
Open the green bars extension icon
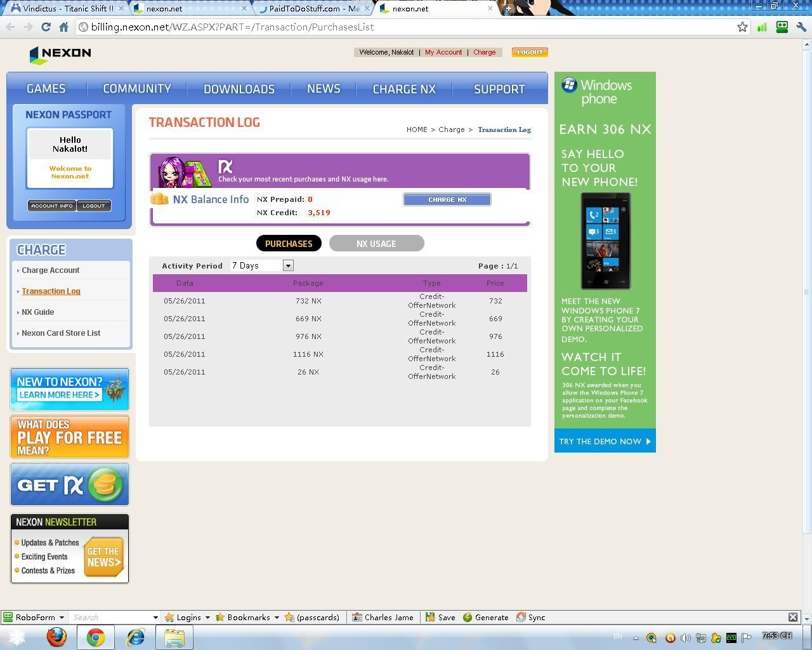763,27
